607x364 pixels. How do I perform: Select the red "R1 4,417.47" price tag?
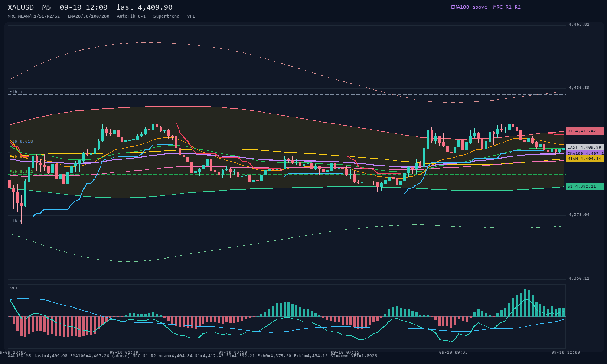click(x=585, y=131)
